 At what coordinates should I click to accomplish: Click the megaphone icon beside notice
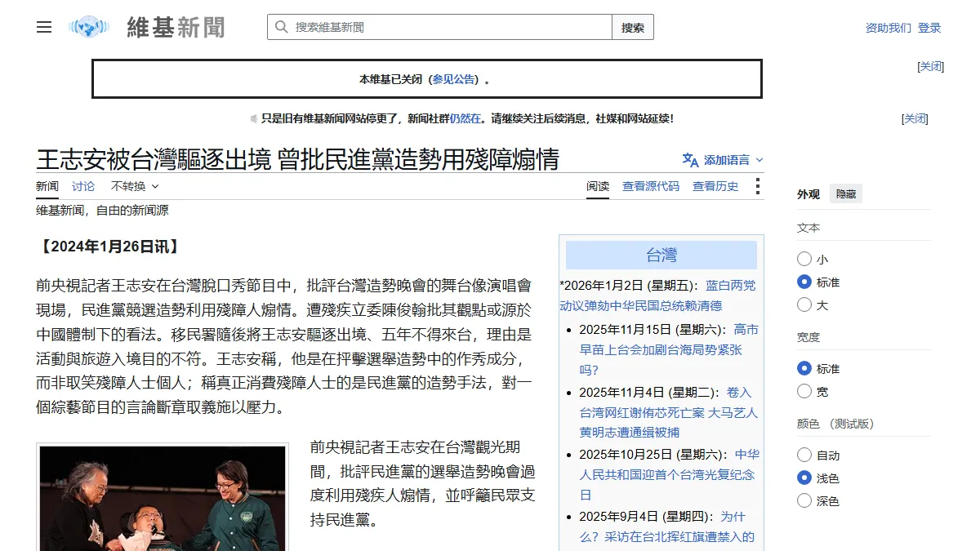click(254, 118)
